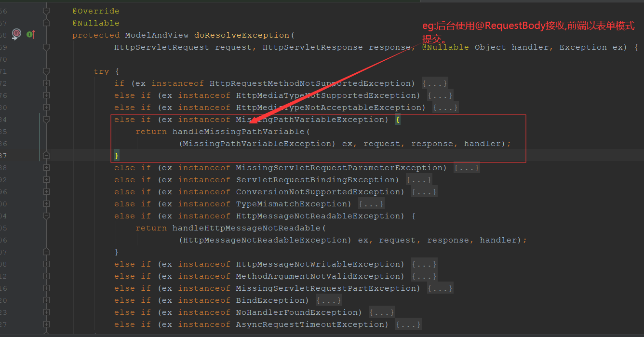Viewport: 644px width, 337px height.
Task: Open folded {...} after ConversionNotSupportedException
Action: [x=424, y=192]
